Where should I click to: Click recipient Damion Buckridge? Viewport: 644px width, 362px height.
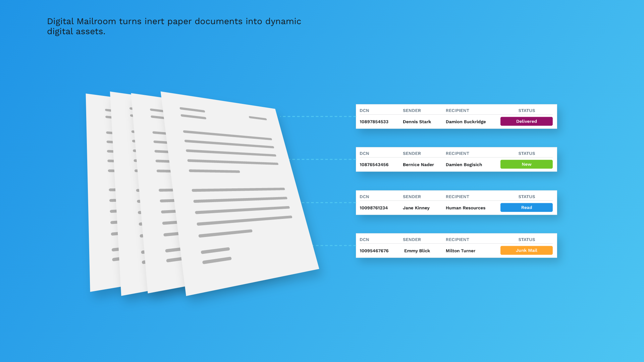point(465,122)
